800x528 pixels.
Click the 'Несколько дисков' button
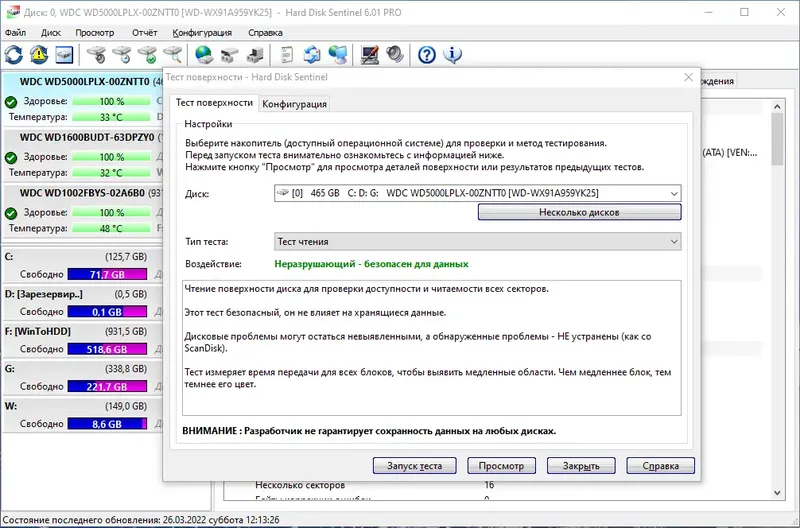pos(580,212)
